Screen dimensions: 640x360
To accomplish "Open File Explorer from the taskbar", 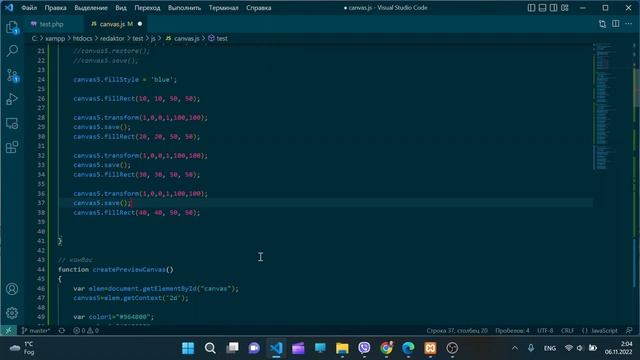I will (x=342, y=348).
